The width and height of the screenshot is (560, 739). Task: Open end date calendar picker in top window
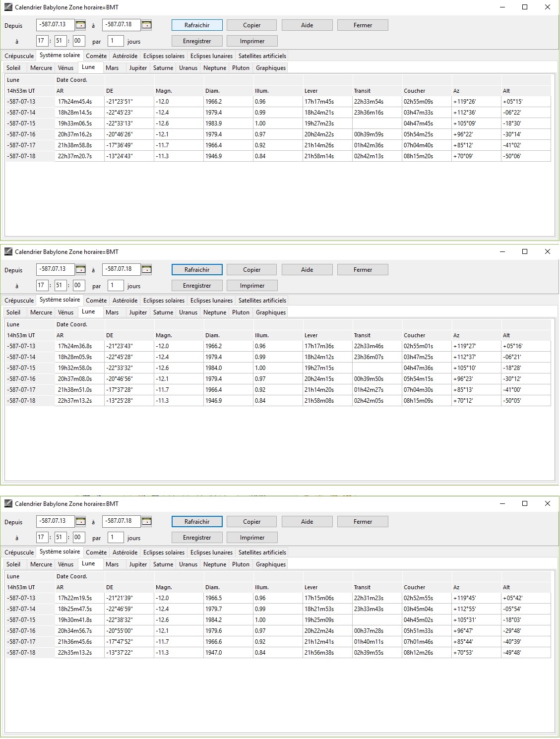(x=146, y=25)
